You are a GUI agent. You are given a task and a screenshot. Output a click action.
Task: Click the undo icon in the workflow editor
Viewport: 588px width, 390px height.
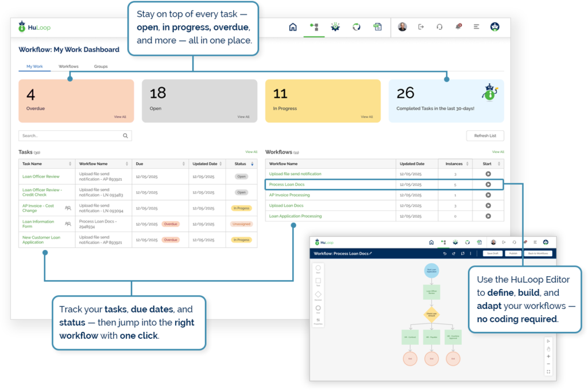pos(444,253)
